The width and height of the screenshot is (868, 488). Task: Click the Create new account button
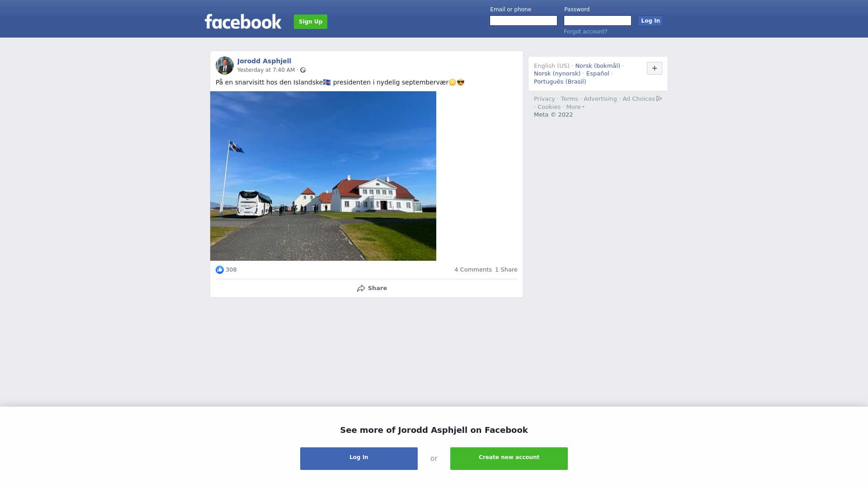509,459
